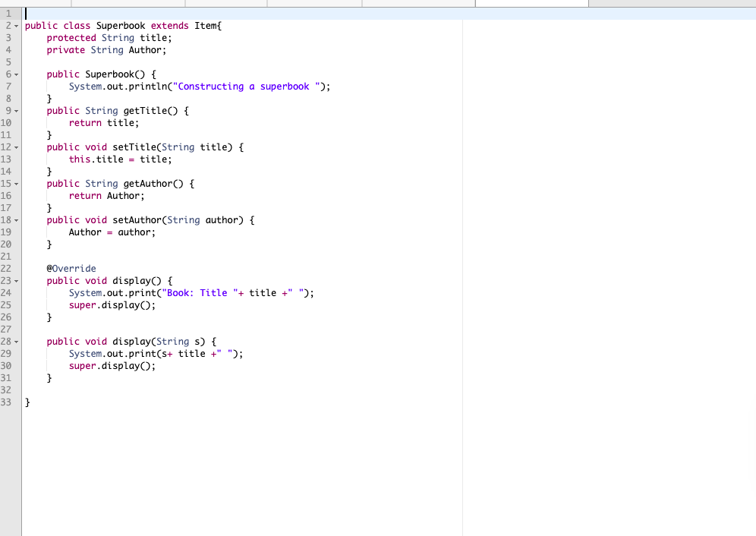Click "return title;" statement
Viewport: 756px width, 536px height.
tap(104, 122)
